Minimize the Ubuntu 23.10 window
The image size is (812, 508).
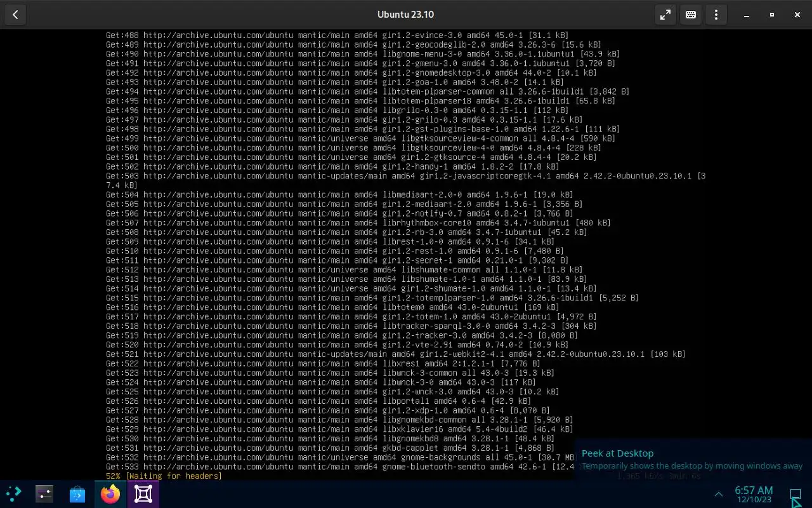click(x=747, y=15)
